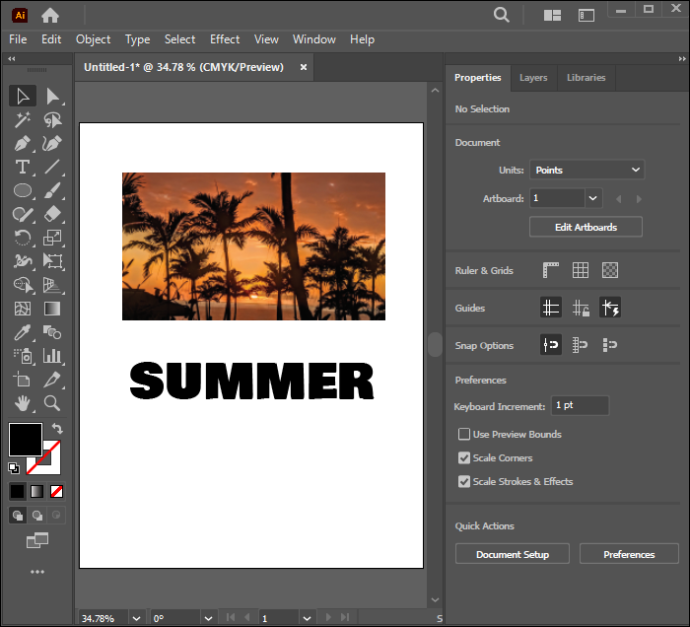The height and width of the screenshot is (627, 690).
Task: Select the Blend tool
Action: coord(52,332)
